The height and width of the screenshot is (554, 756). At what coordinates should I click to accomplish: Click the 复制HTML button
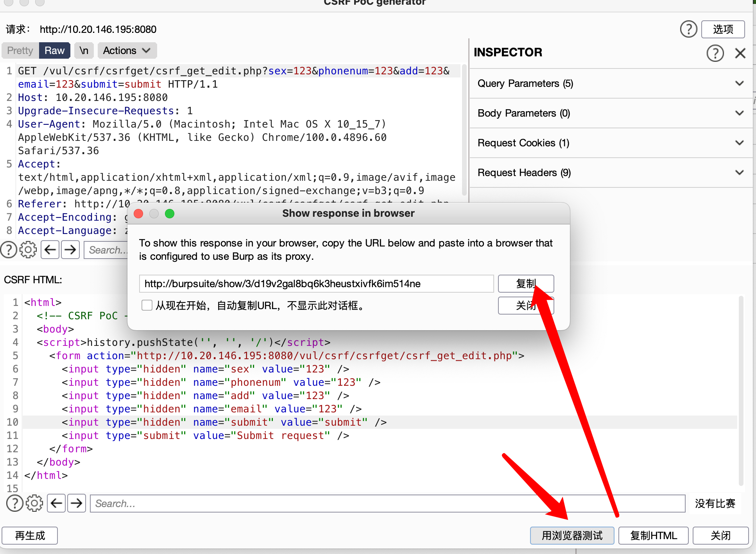[653, 535]
